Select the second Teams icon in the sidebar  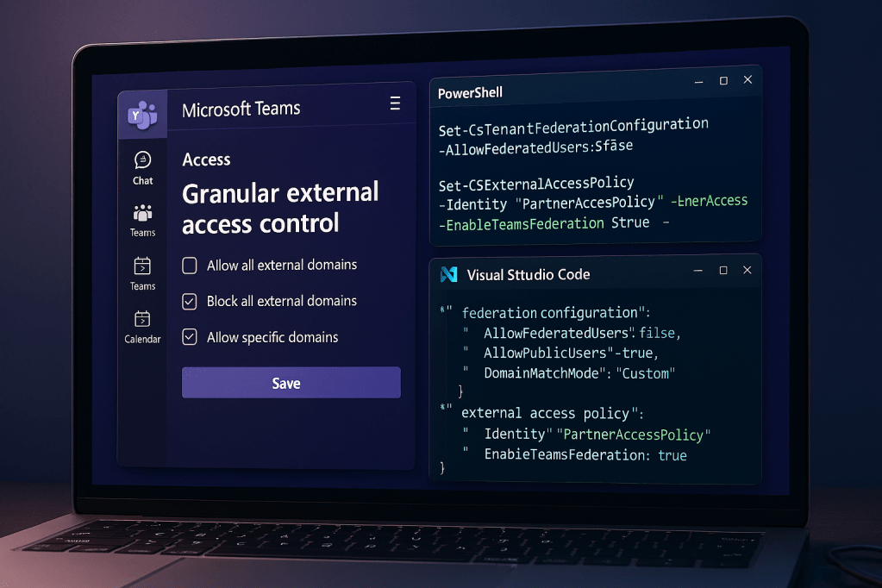coord(141,272)
